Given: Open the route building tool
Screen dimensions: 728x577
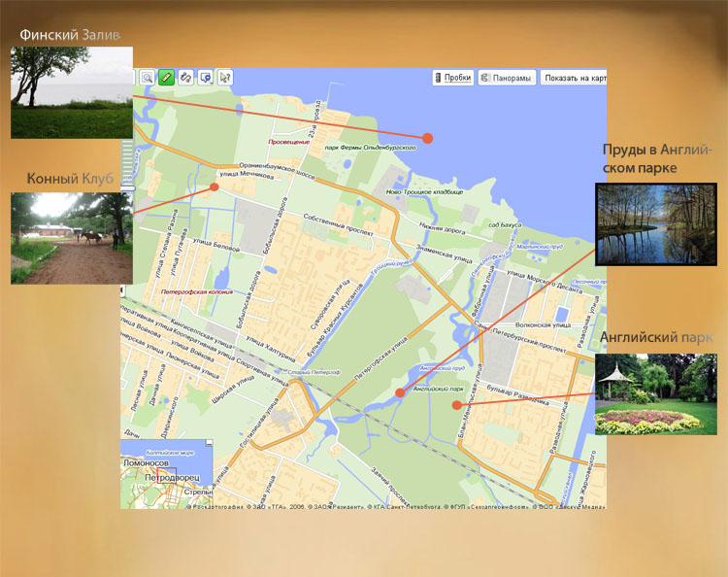Looking at the screenshot, I should click(185, 77).
